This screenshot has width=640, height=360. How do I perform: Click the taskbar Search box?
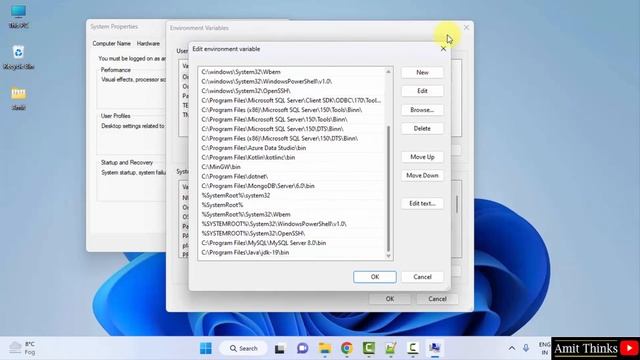(x=244, y=348)
